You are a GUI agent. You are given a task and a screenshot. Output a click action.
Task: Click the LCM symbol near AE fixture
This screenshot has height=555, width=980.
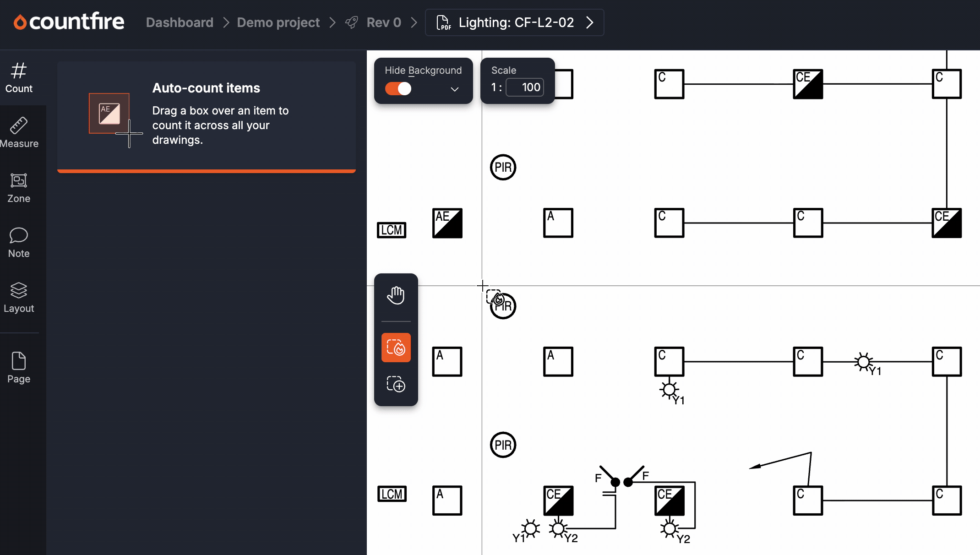point(392,230)
